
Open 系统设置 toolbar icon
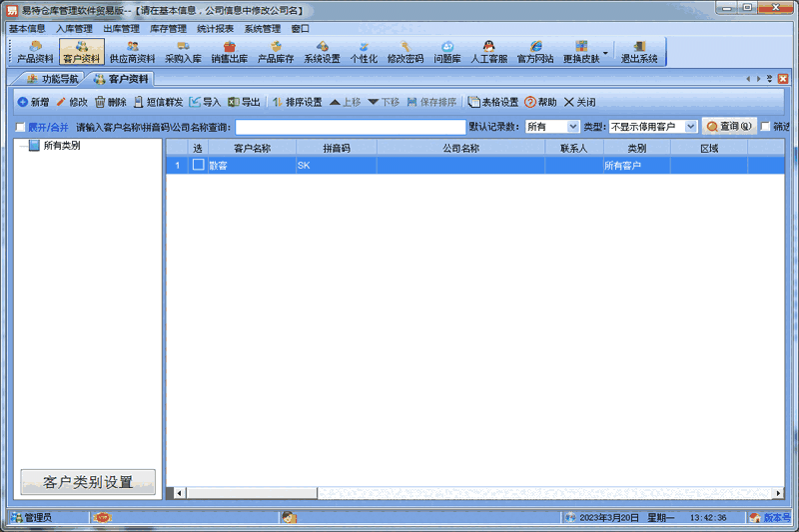pos(322,52)
